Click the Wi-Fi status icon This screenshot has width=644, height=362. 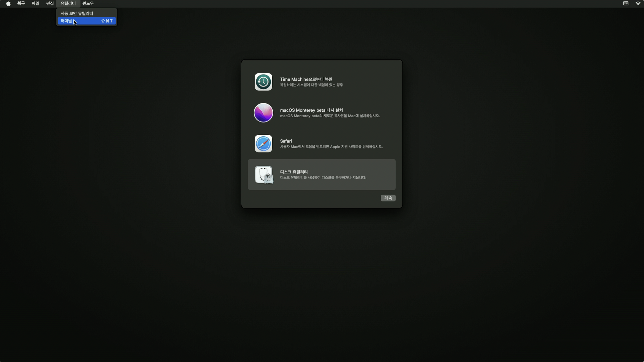coord(638,3)
